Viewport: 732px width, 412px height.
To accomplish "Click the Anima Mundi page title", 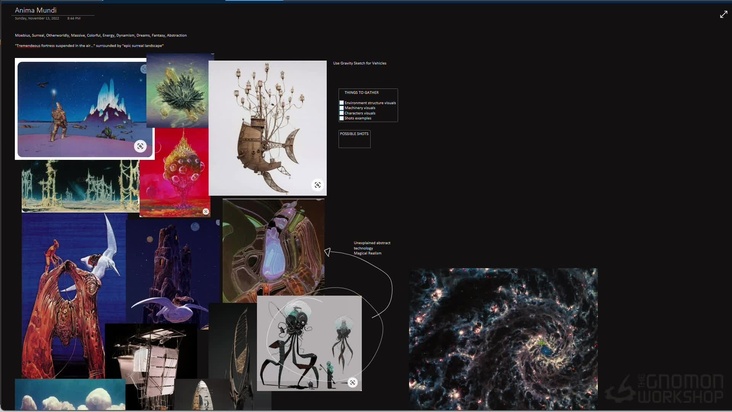I will [x=35, y=10].
